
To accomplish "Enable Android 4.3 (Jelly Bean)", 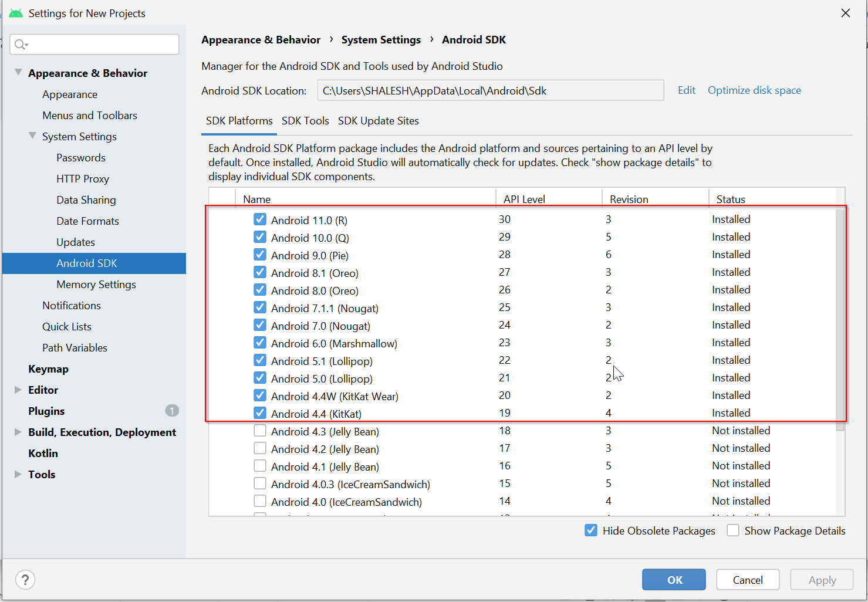I will click(x=259, y=430).
